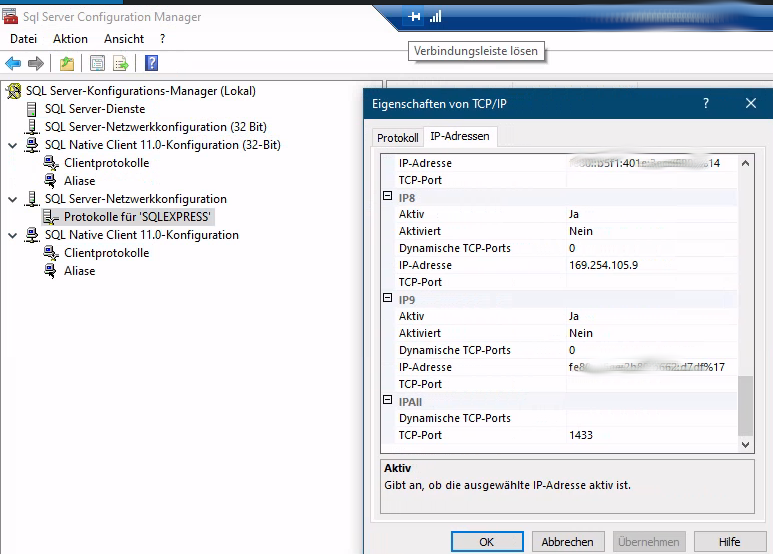Open the ? help menu

163,39
